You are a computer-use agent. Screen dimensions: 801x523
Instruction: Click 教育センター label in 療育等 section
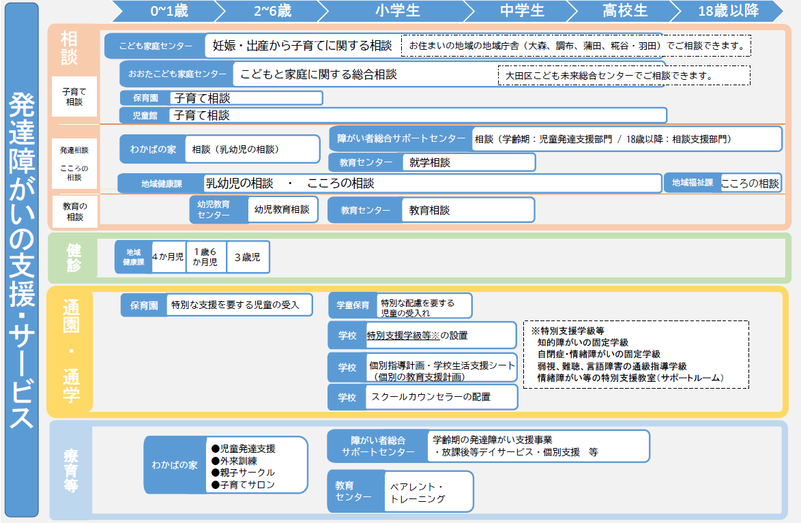(357, 491)
